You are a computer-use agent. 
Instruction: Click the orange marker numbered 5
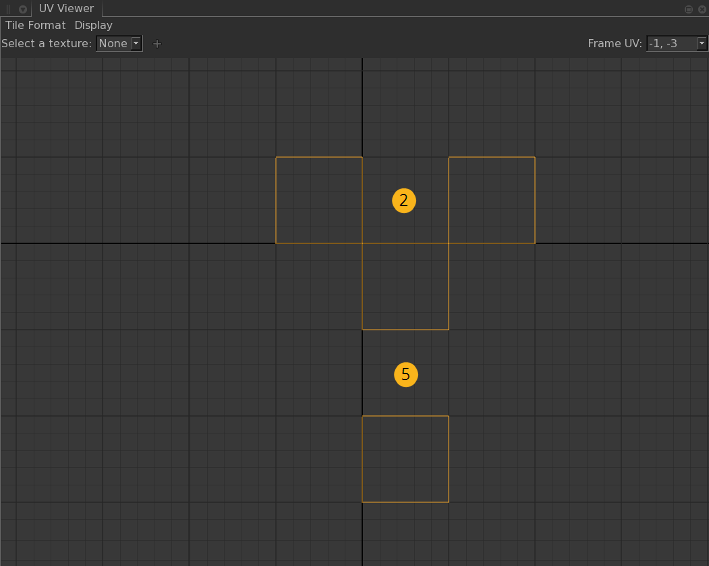[405, 375]
